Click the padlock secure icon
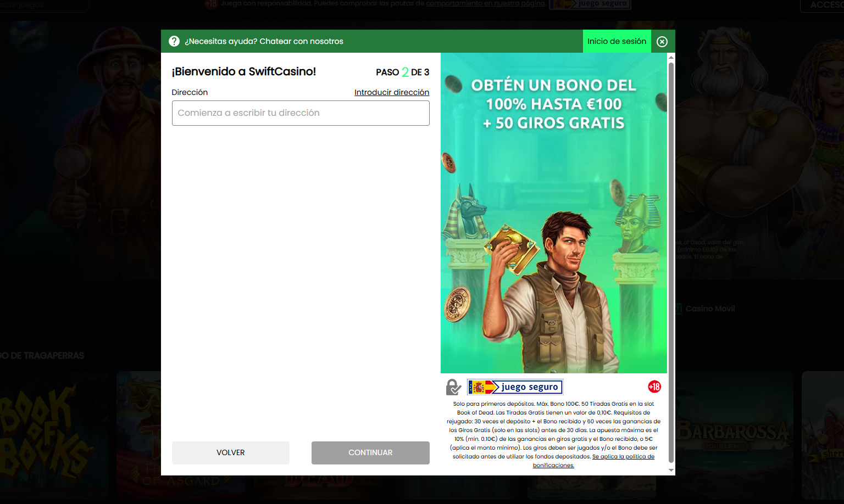 [453, 387]
